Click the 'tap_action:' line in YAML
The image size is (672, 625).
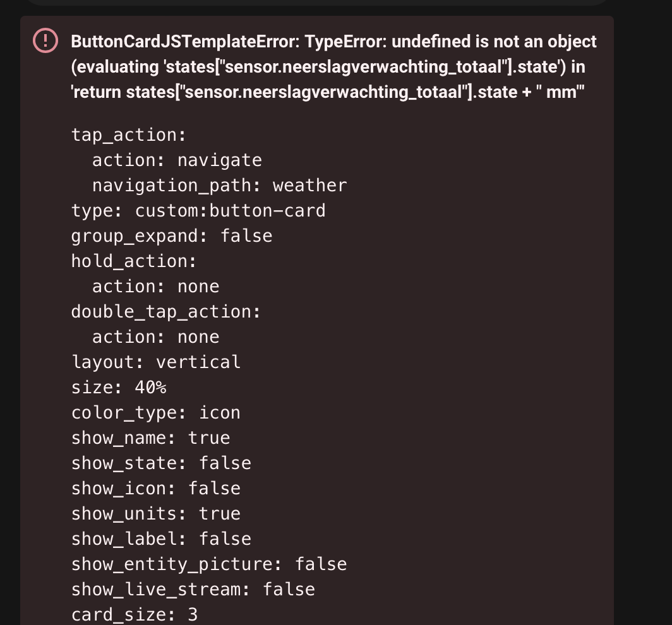129,135
